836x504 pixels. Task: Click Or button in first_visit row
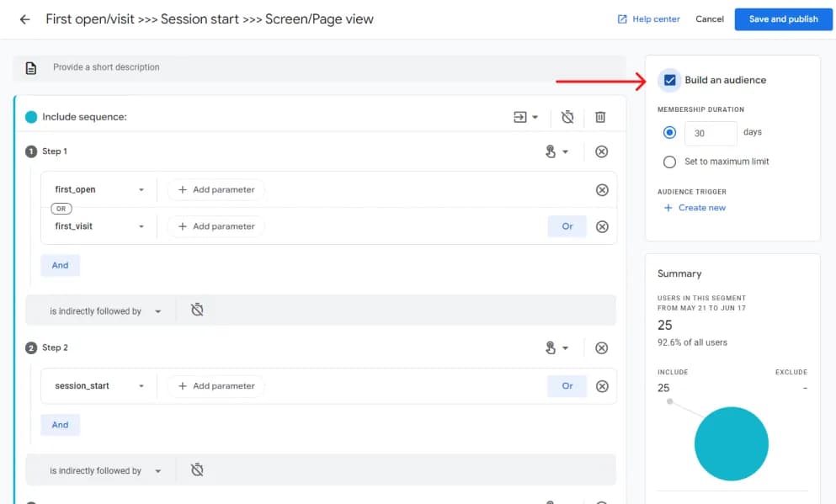[x=567, y=226]
